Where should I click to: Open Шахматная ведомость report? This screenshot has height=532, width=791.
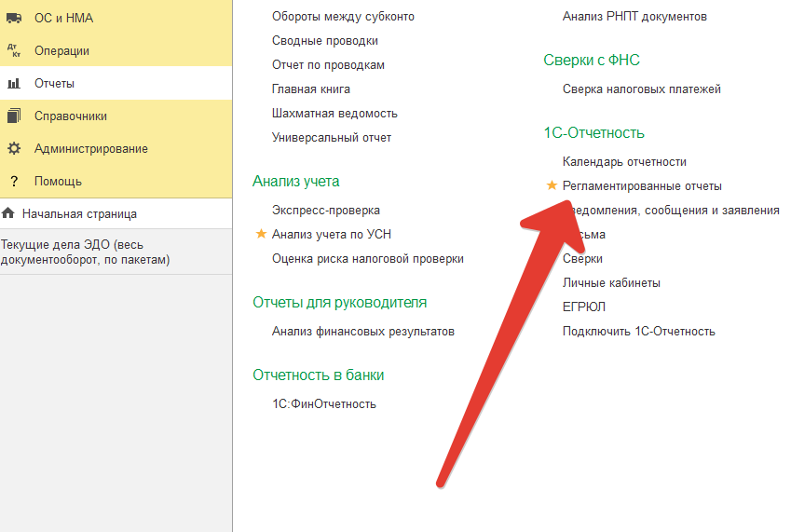tap(334, 114)
